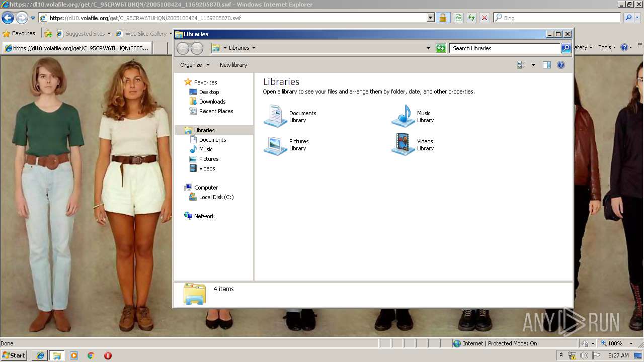Click the Search Libraries magnifier icon

566,48
